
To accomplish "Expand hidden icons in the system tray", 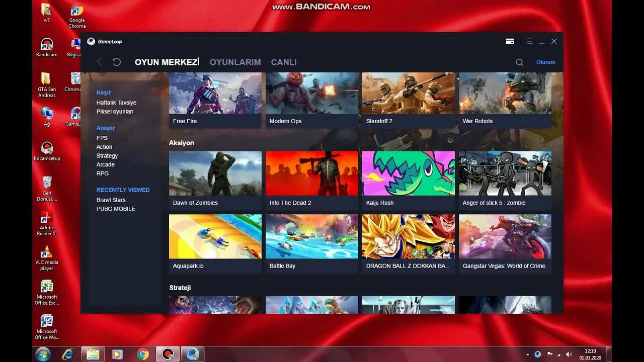I will [528, 354].
